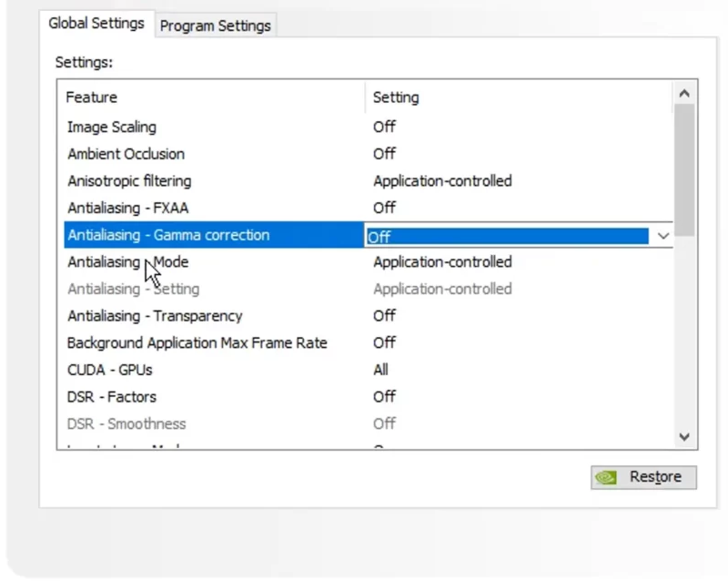Viewport: 728px width, 581px height.
Task: Click the NVIDIA logo on the Restore button
Action: click(x=605, y=476)
